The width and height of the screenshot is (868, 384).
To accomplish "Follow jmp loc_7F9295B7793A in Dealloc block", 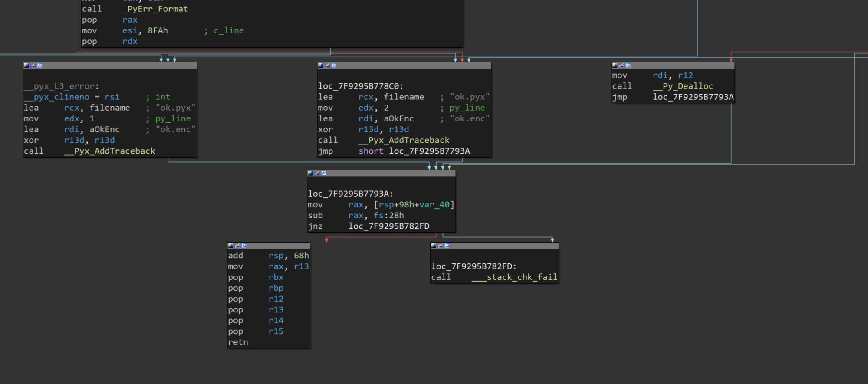I will click(x=693, y=97).
